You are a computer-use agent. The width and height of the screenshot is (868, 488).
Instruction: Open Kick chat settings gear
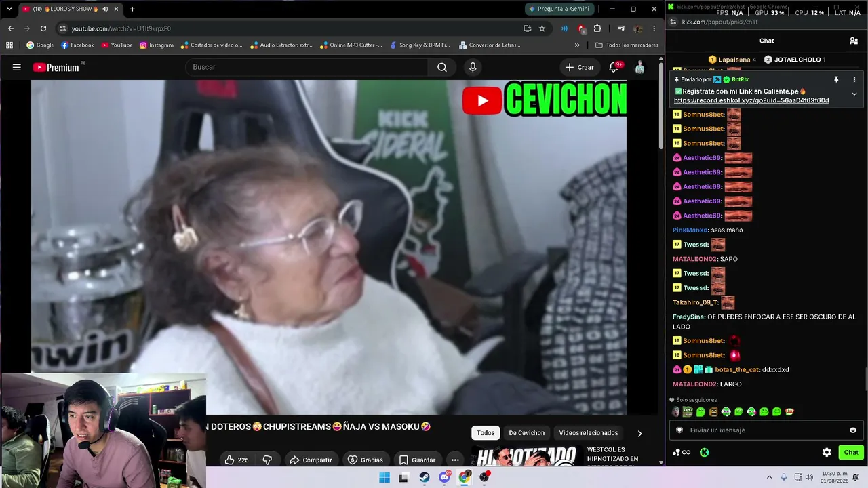827,452
